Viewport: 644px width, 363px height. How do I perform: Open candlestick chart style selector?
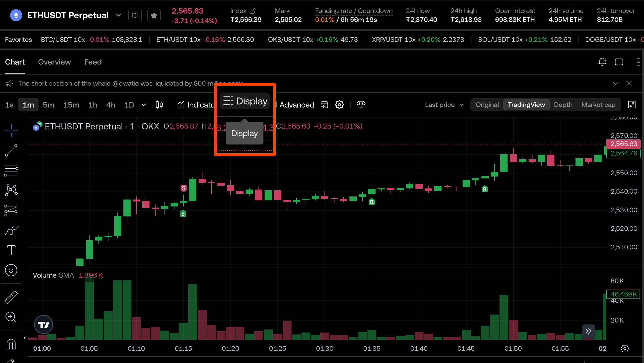(x=159, y=105)
